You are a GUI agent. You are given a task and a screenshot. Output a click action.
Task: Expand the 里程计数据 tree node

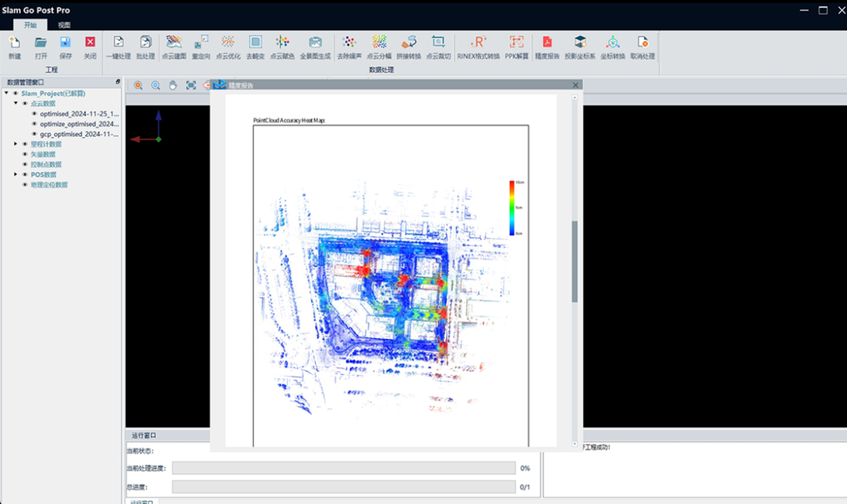click(16, 144)
